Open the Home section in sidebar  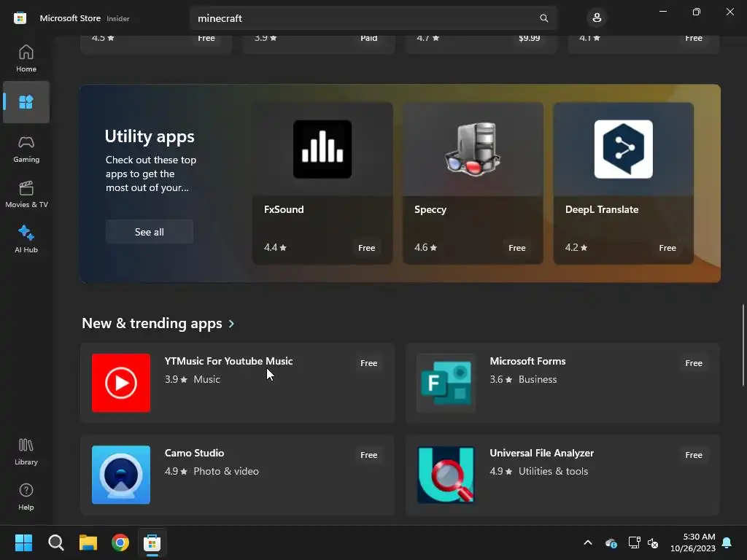tap(26, 58)
